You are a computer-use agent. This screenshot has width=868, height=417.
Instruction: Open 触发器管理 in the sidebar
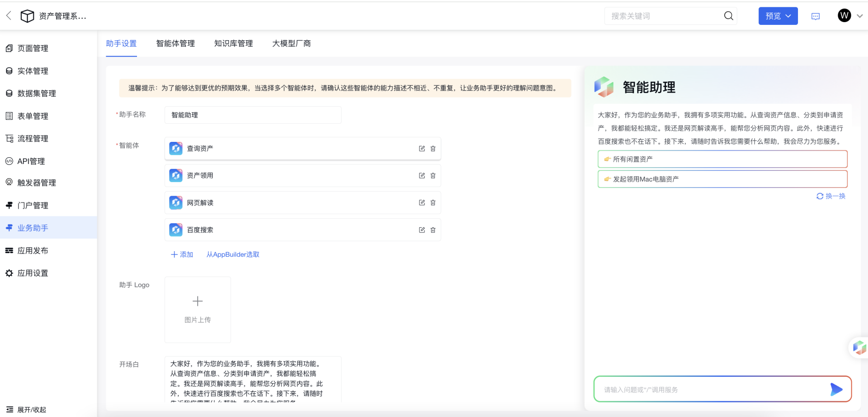(37, 183)
